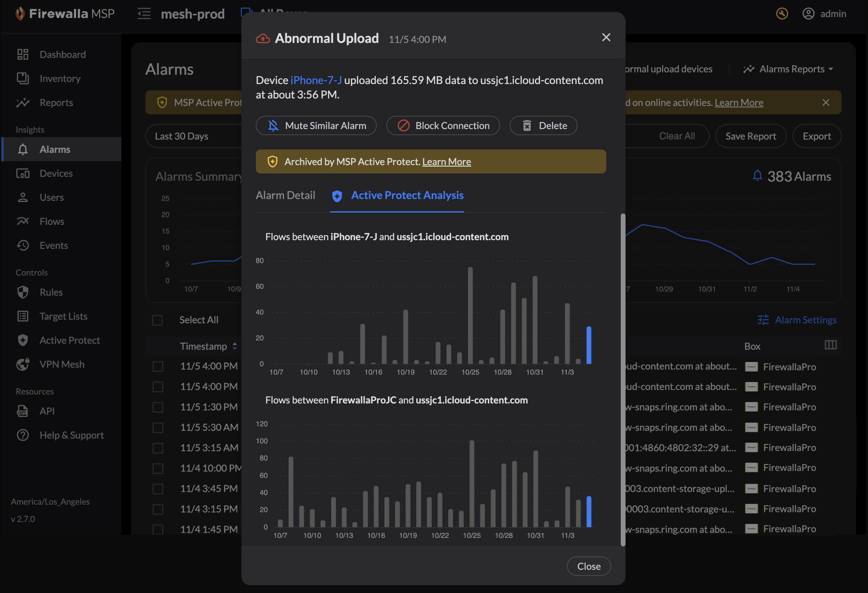
Task: Click the Alarms bell icon in sidebar
Action: [x=23, y=149]
